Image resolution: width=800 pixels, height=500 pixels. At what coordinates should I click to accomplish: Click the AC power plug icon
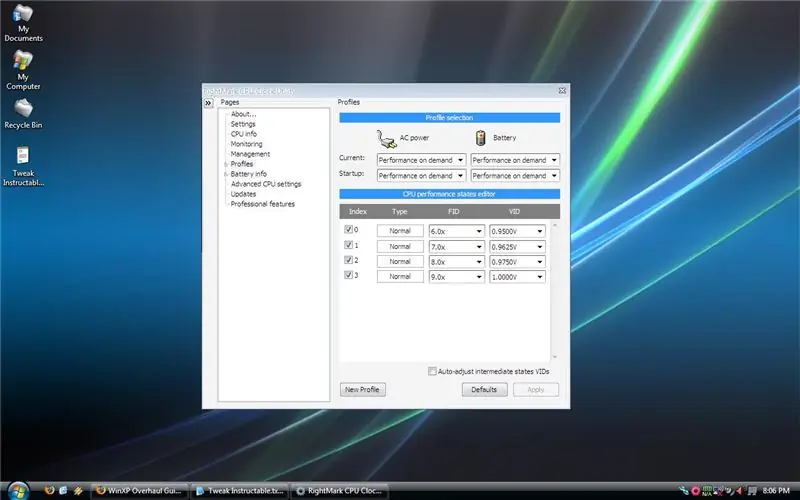(x=386, y=139)
